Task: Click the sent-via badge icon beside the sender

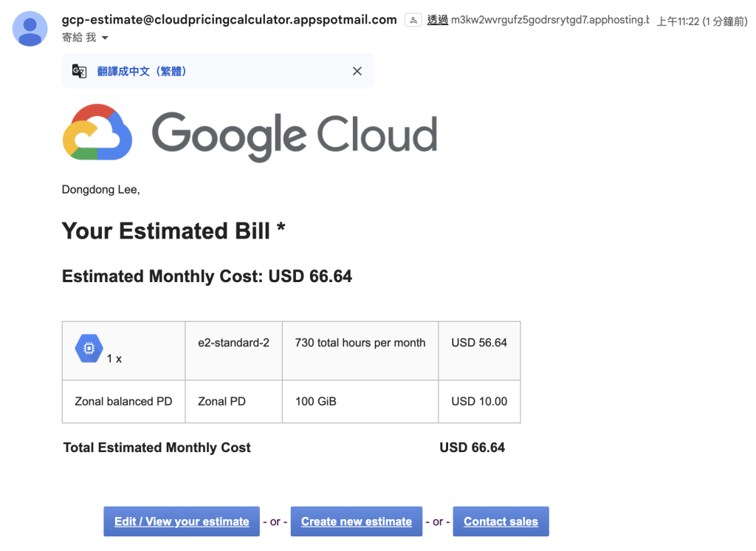Action: click(x=413, y=20)
